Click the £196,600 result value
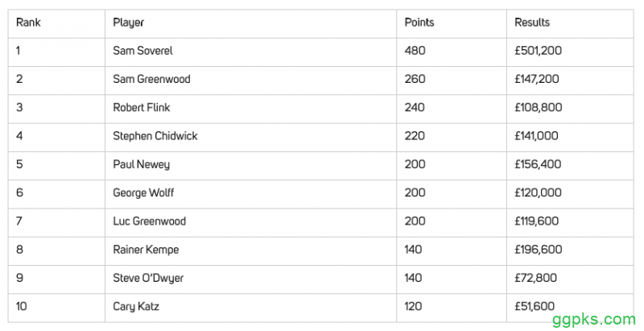Screen dimensions: 644x331 coord(539,250)
